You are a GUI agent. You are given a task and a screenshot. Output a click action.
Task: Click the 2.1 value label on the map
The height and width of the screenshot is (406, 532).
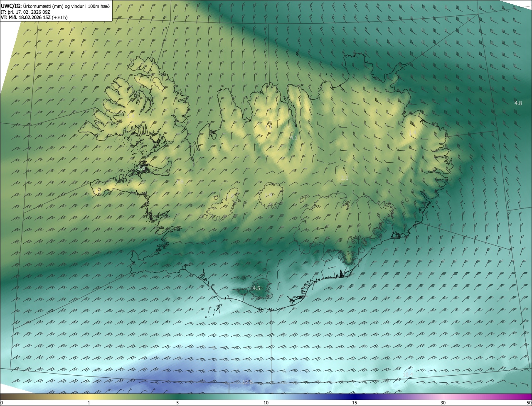click(345, 178)
